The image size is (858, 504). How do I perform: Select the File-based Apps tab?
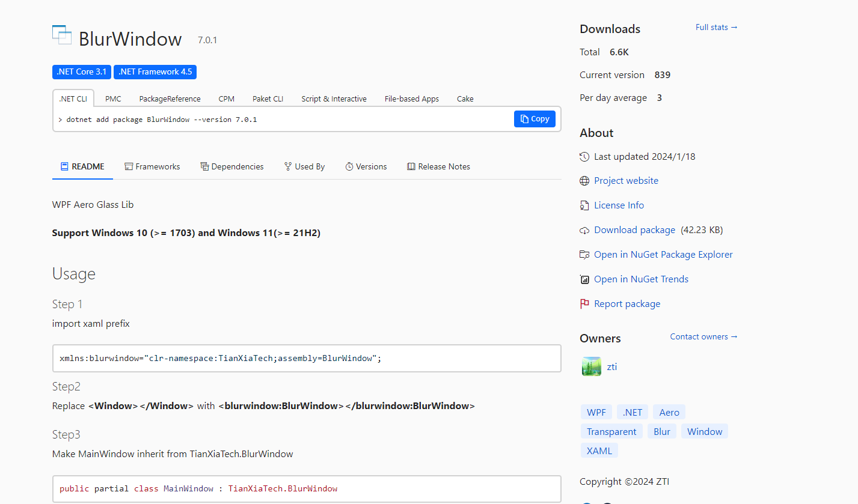[412, 99]
